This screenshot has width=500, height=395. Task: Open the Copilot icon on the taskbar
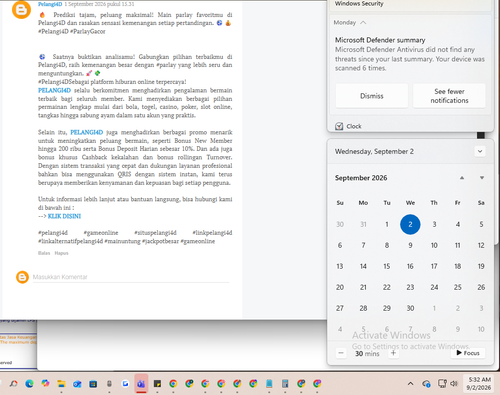pos(45,384)
